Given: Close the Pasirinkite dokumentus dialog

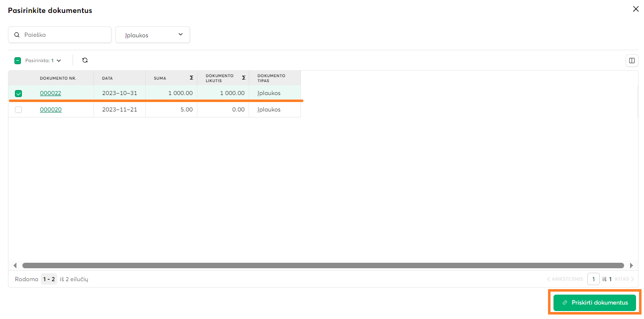Looking at the screenshot, I should [x=635, y=9].
